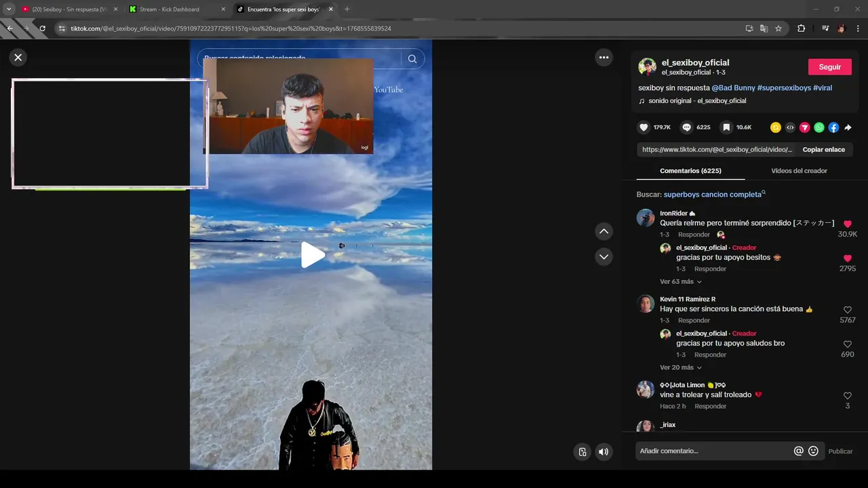Go to next video with down arrow
Viewport: 868px width, 488px height.
(x=604, y=256)
